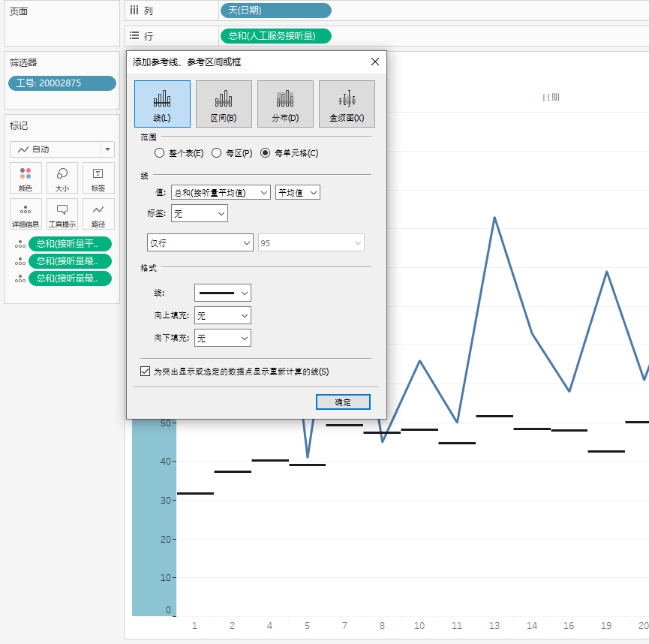Image resolution: width=649 pixels, height=644 pixels.
Task: Open the 总和(接听量平均值) value dropdown
Action: point(221,193)
